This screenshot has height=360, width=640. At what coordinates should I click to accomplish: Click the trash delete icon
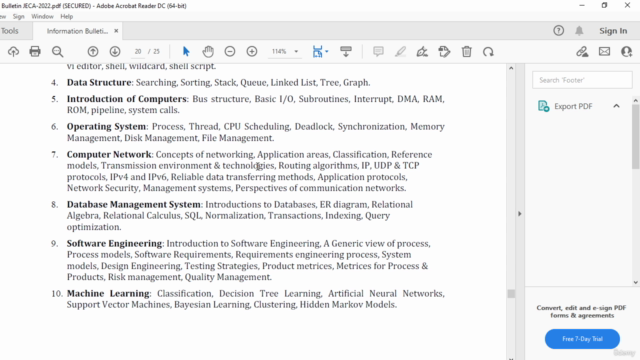[x=467, y=51]
